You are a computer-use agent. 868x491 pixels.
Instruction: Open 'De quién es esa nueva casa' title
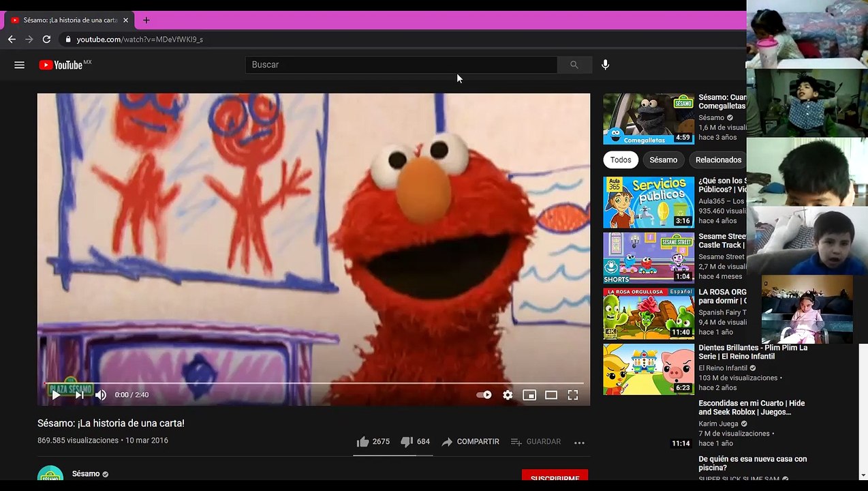(752, 464)
